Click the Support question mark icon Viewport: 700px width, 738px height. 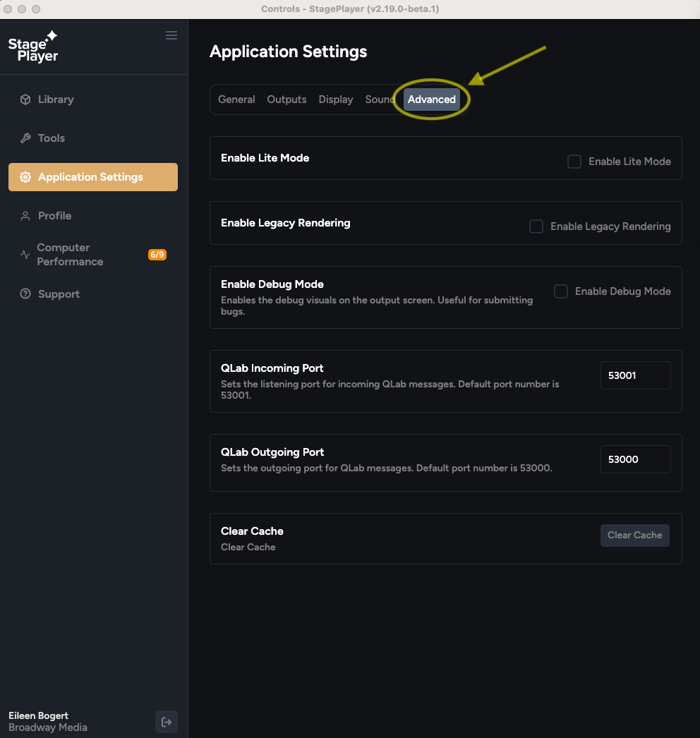pos(25,294)
